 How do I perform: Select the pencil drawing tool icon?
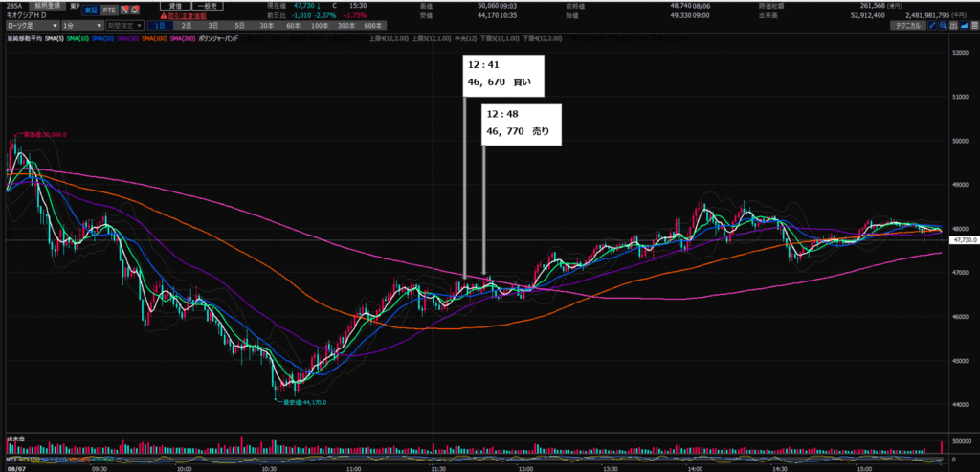[932, 26]
